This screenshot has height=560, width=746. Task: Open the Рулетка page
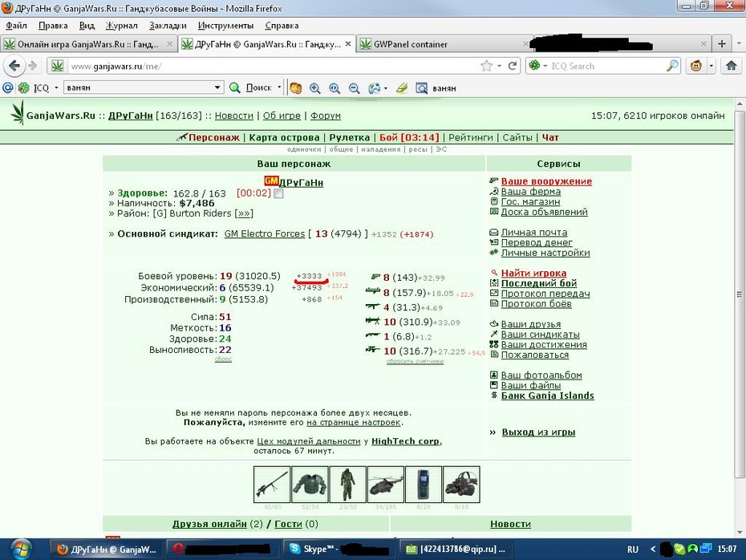click(x=349, y=137)
